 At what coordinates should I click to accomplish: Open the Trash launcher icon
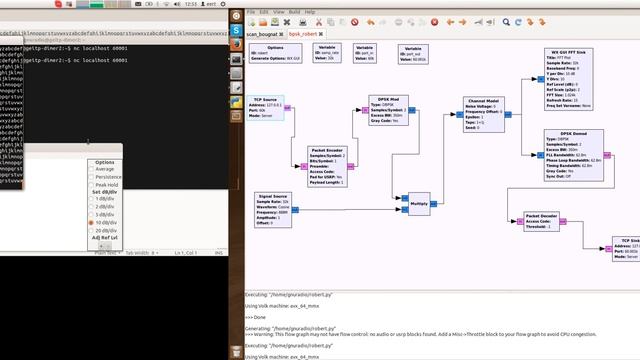[x=236, y=352]
